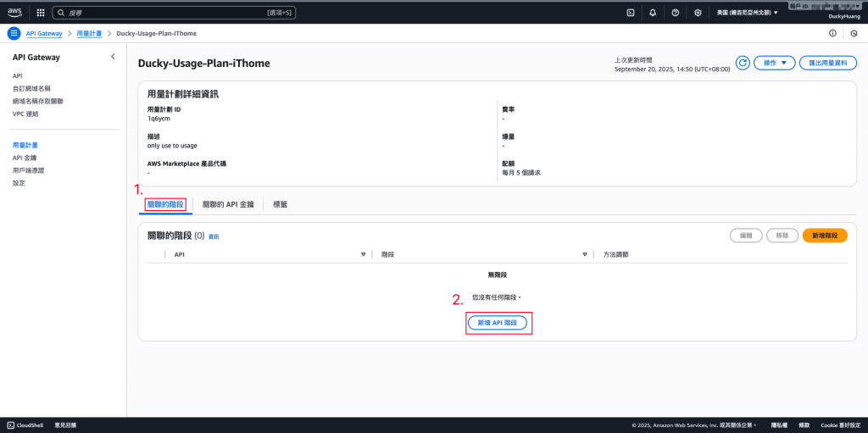This screenshot has width=868, height=433.
Task: Open VPC 連結 in the sidebar
Action: (x=25, y=114)
